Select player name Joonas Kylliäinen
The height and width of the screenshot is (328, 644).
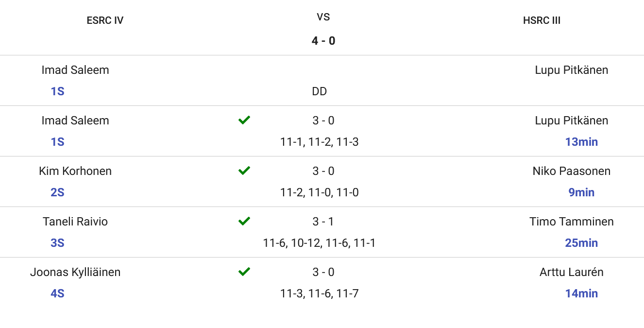point(75,272)
